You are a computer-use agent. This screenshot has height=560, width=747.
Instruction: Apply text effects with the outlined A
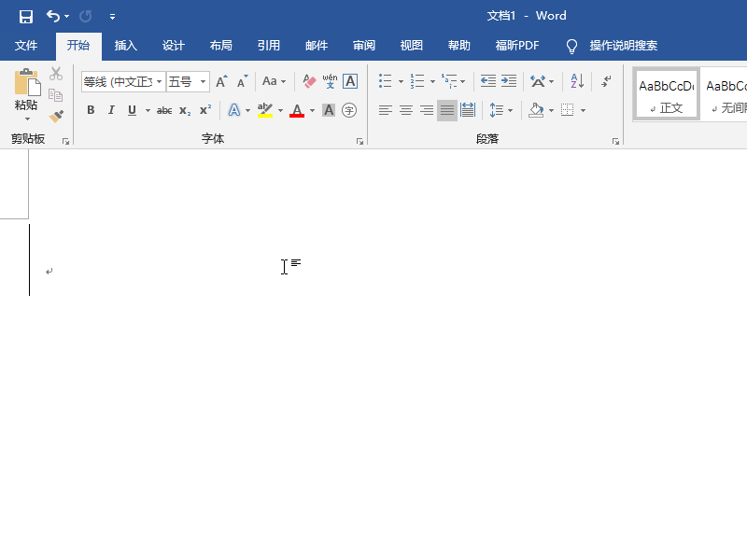234,110
